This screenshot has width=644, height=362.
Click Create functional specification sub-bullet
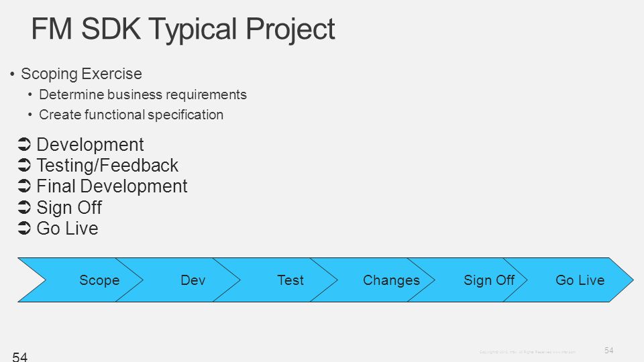pos(131,115)
